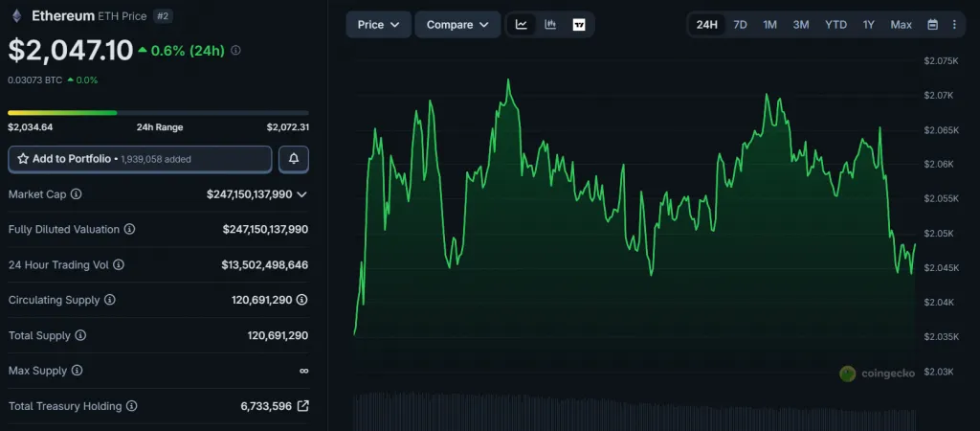Click the $2,072.31 range high value
Image resolution: width=980 pixels, height=431 pixels.
[x=287, y=127]
